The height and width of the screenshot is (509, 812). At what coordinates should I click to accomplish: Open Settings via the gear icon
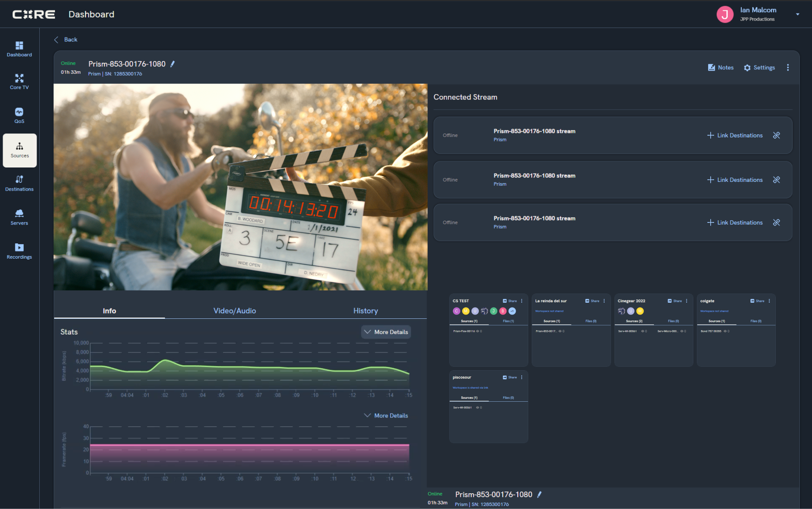tap(747, 68)
